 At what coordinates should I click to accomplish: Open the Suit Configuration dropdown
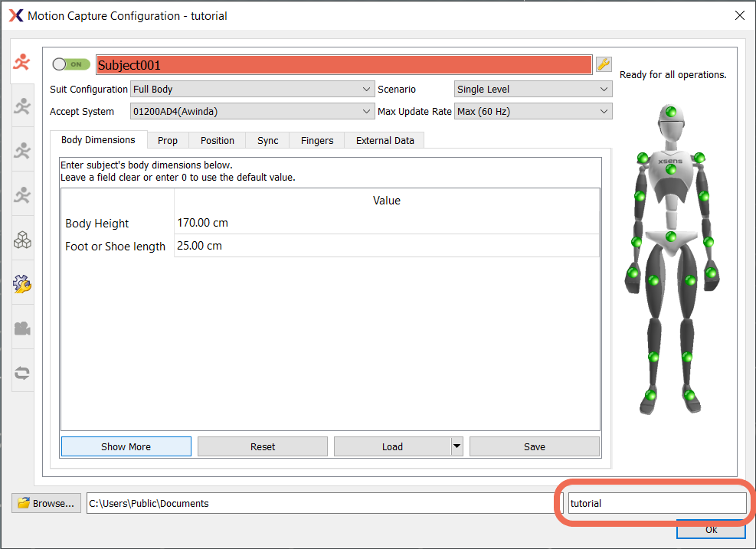tap(252, 90)
